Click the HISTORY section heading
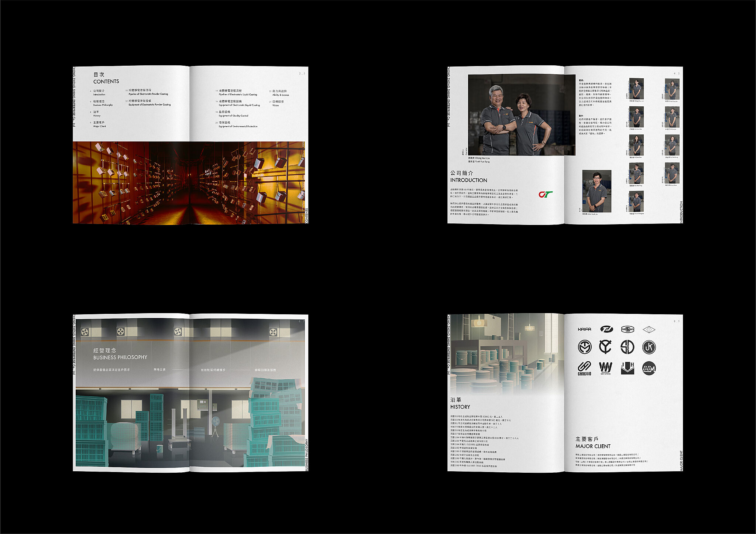Screen dimensions: 756x534 460,407
